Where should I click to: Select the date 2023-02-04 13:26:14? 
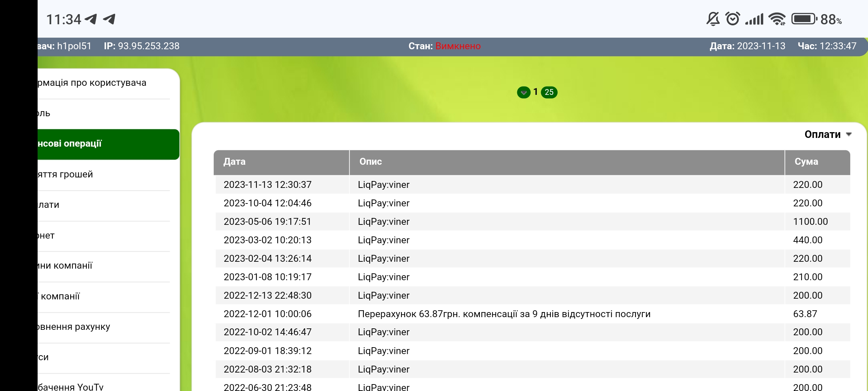point(267,258)
